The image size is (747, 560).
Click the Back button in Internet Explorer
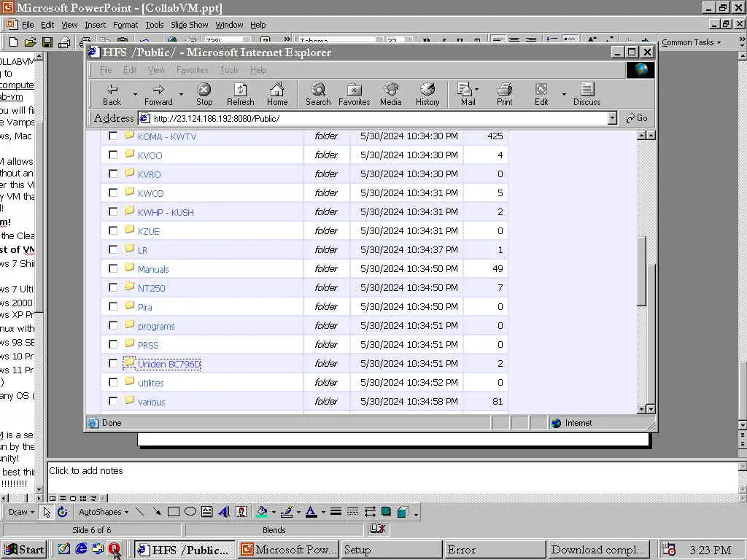pos(112,94)
